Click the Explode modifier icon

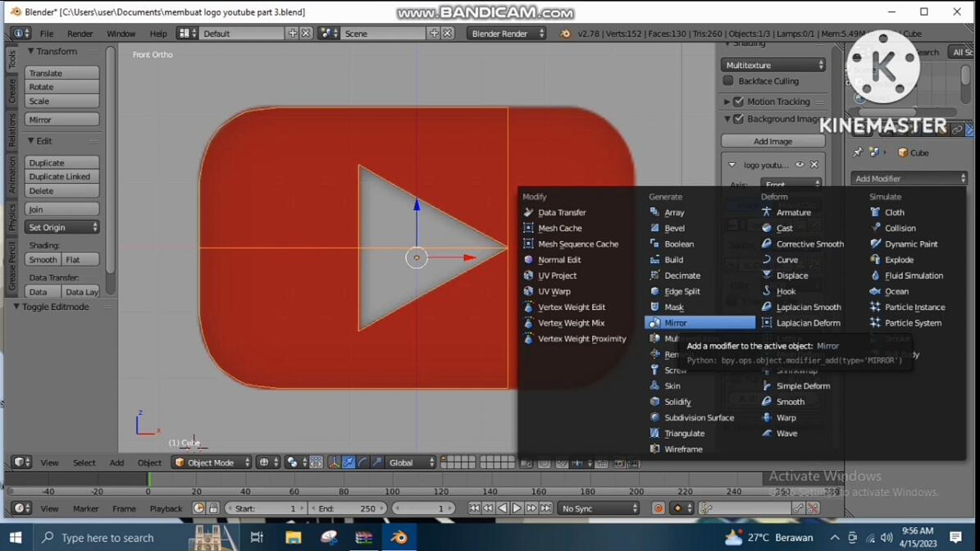point(875,259)
